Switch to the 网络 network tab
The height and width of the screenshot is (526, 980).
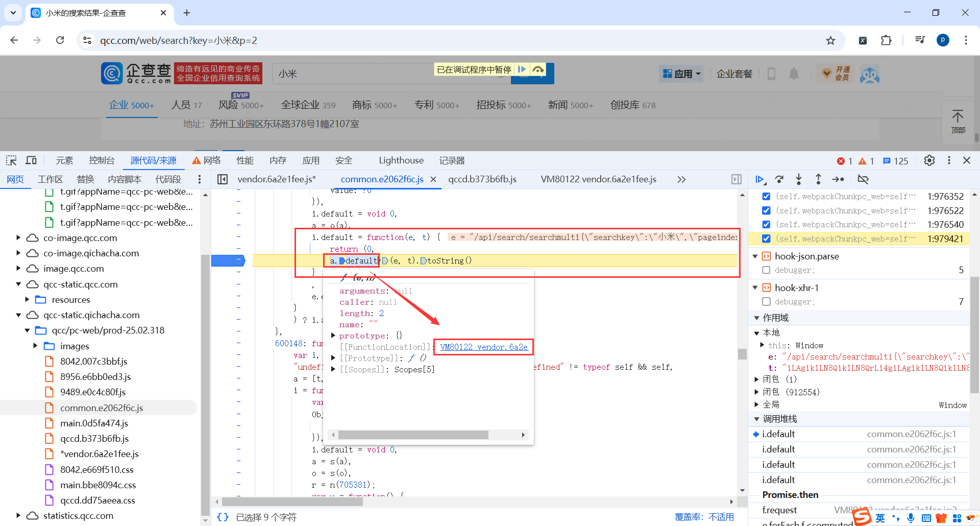pyautogui.click(x=207, y=161)
